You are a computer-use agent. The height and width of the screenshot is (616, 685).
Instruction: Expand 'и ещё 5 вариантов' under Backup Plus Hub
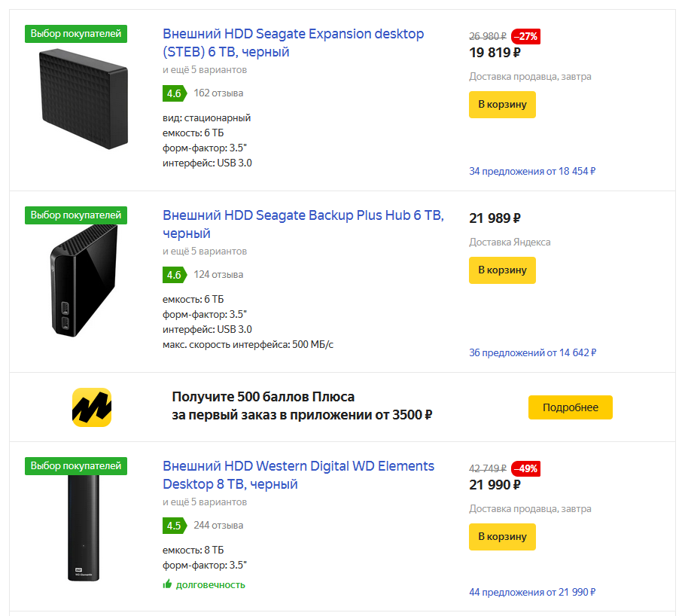coord(205,252)
